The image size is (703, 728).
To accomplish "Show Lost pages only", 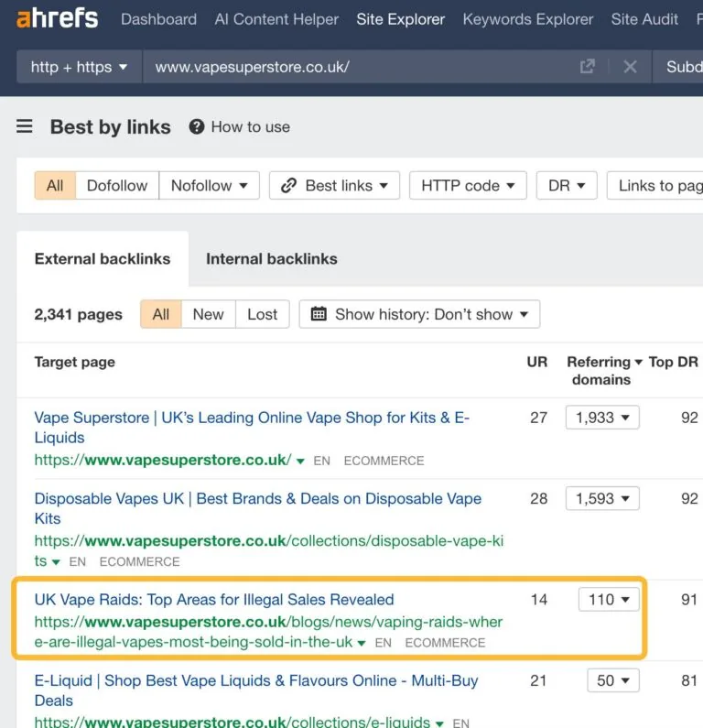I will click(x=262, y=314).
